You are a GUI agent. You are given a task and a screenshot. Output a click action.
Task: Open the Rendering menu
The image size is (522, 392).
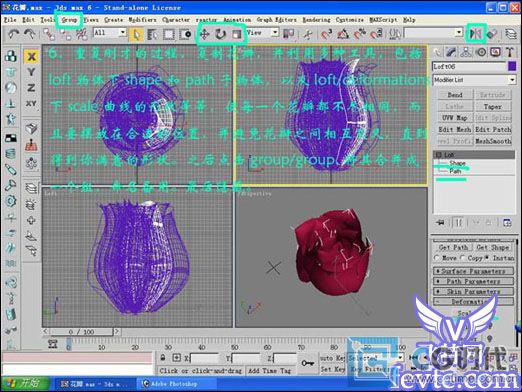[x=316, y=20]
